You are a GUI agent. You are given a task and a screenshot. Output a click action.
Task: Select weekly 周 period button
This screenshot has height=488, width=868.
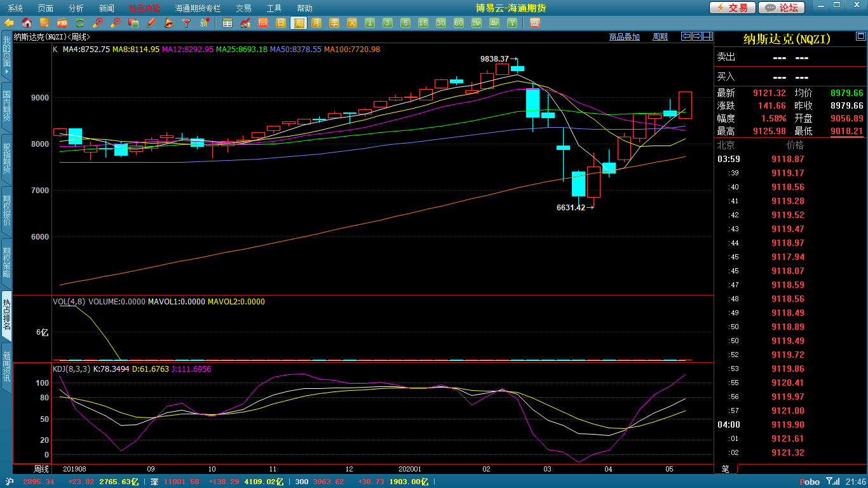299,23
